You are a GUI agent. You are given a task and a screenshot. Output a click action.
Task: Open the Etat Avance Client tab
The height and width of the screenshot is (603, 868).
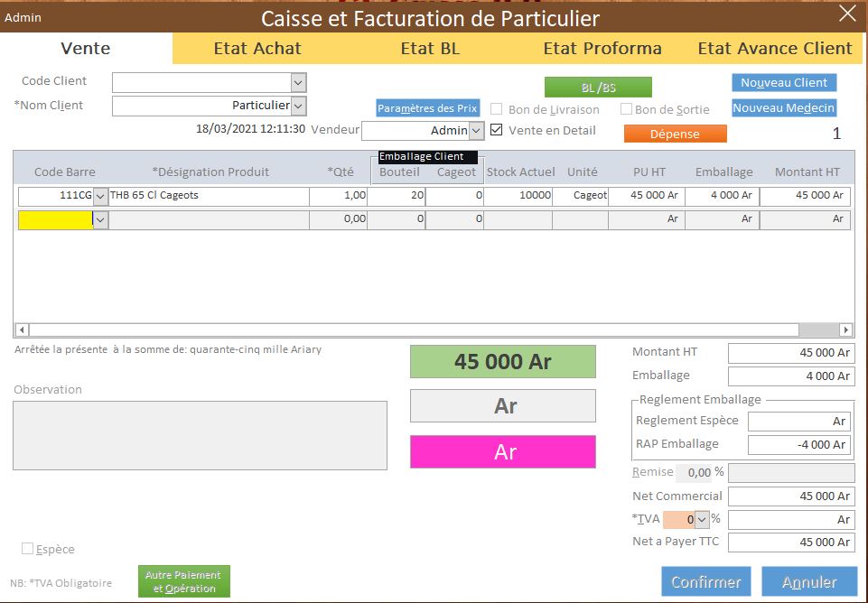774,49
